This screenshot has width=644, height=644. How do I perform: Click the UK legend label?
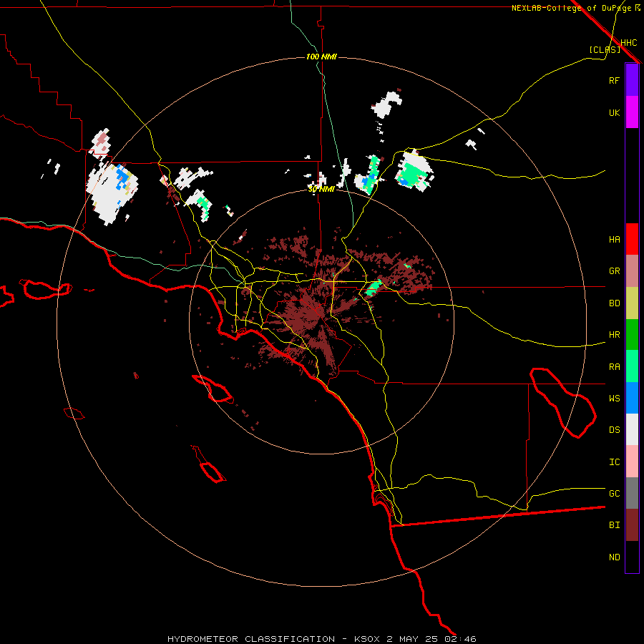614,112
